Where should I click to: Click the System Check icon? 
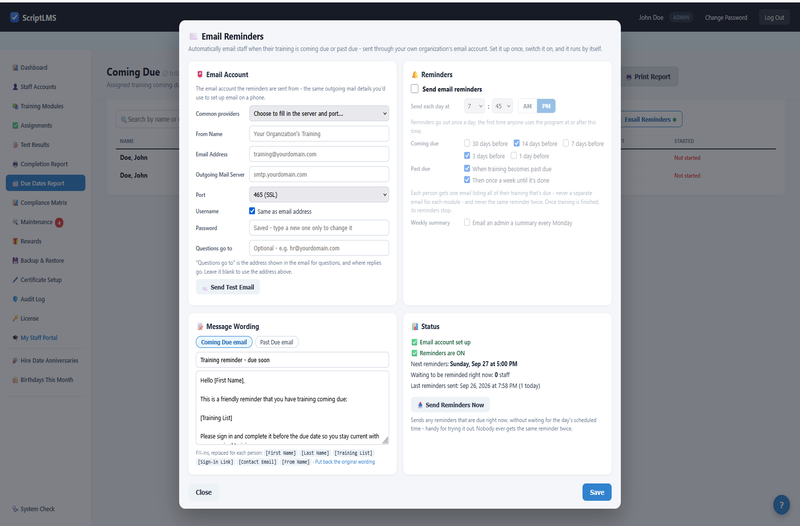[15, 509]
